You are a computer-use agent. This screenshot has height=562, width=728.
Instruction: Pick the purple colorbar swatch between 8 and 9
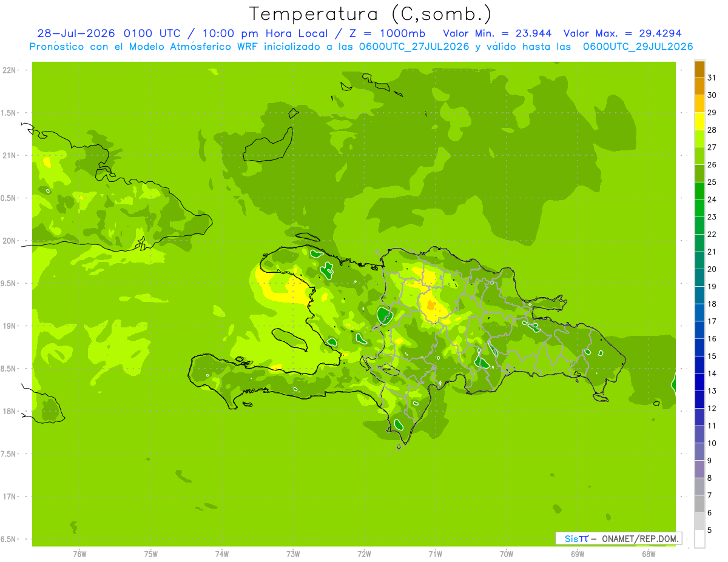coord(699,469)
